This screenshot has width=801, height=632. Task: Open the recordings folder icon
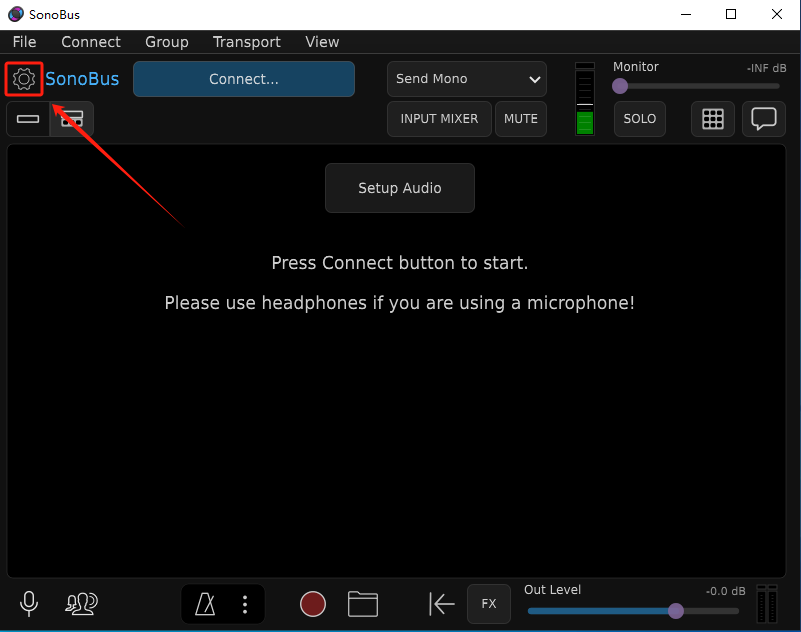point(363,604)
